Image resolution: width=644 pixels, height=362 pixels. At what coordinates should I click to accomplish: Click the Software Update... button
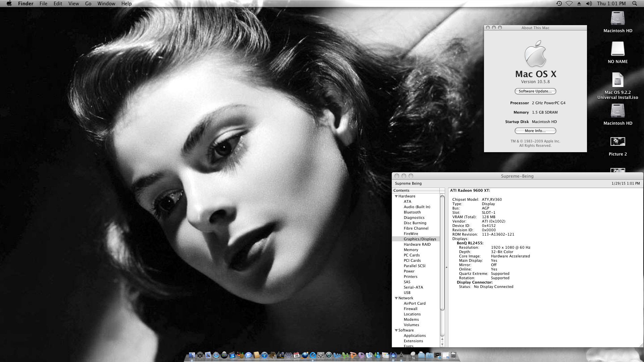(x=535, y=91)
